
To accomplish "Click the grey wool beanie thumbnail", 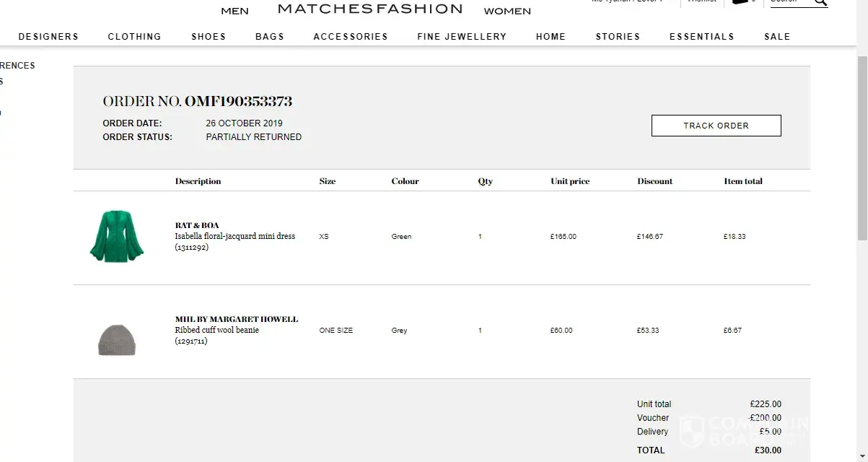I will click(x=117, y=339).
